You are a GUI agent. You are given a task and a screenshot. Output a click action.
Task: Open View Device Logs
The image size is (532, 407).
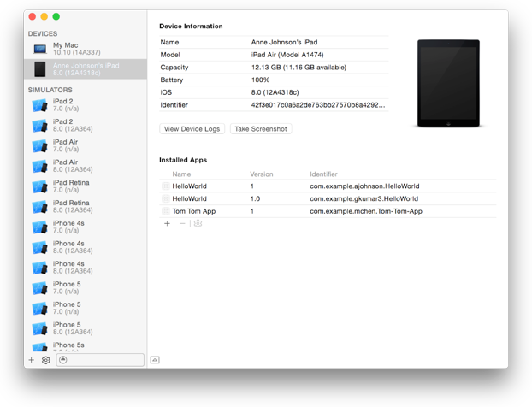(192, 129)
